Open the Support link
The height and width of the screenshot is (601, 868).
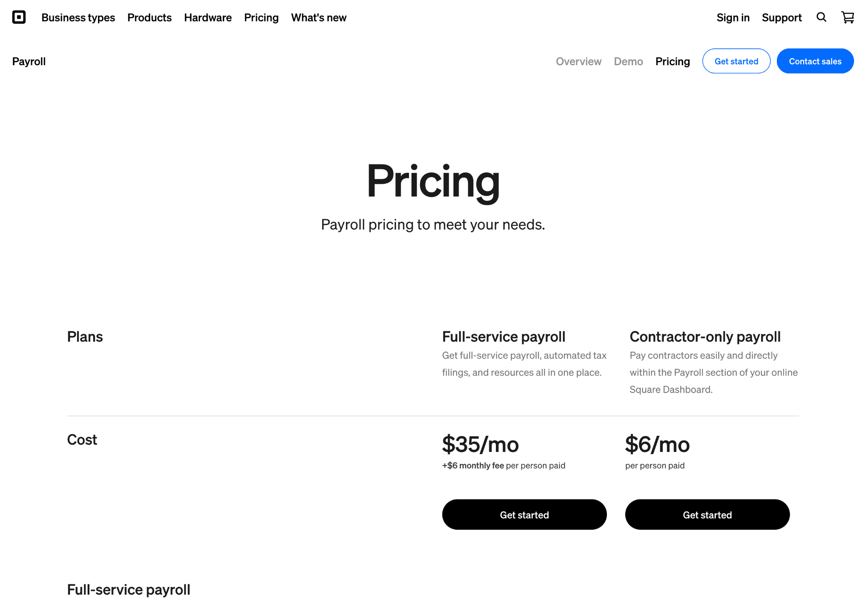[x=782, y=17]
